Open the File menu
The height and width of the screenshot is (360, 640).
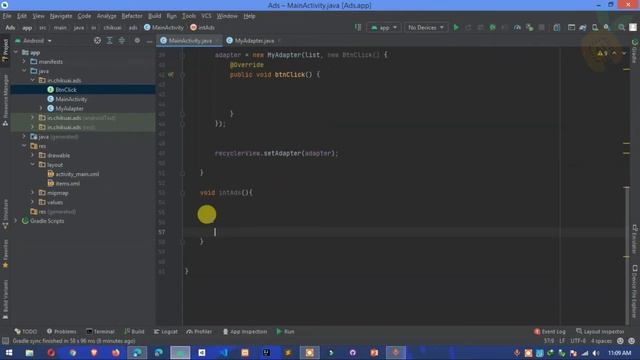[7, 16]
